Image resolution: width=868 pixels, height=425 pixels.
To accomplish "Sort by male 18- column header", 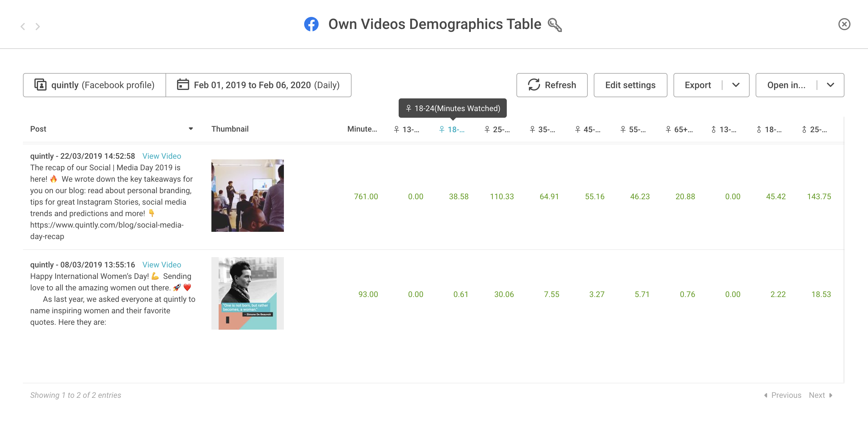I will tap(769, 129).
